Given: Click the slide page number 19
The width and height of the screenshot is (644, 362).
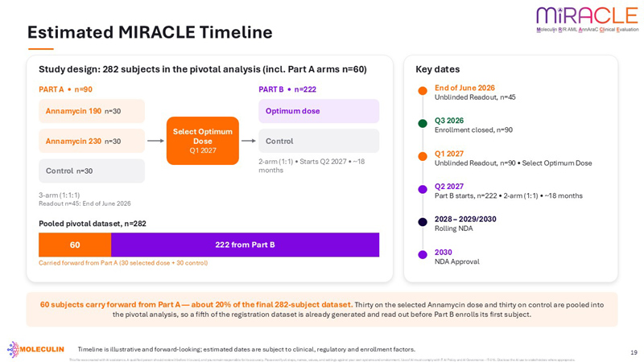Looking at the screenshot, I should (x=634, y=352).
